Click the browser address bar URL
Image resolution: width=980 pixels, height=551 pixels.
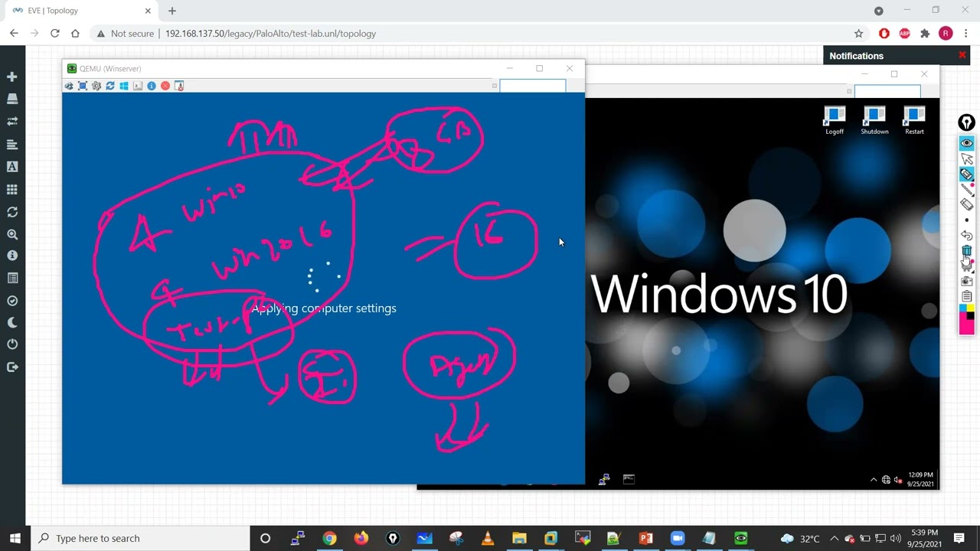tap(270, 34)
